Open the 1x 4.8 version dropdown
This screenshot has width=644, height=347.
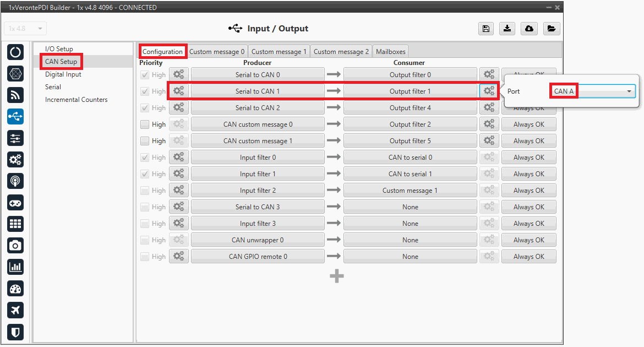(25, 29)
